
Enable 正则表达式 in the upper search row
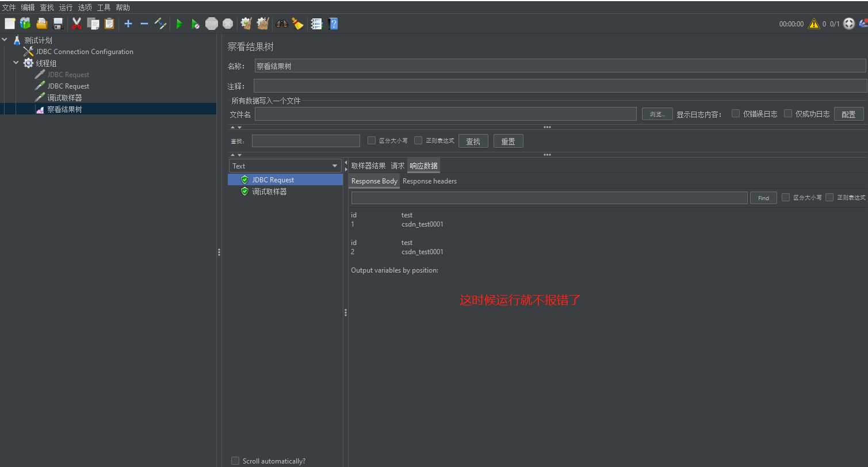click(x=418, y=140)
